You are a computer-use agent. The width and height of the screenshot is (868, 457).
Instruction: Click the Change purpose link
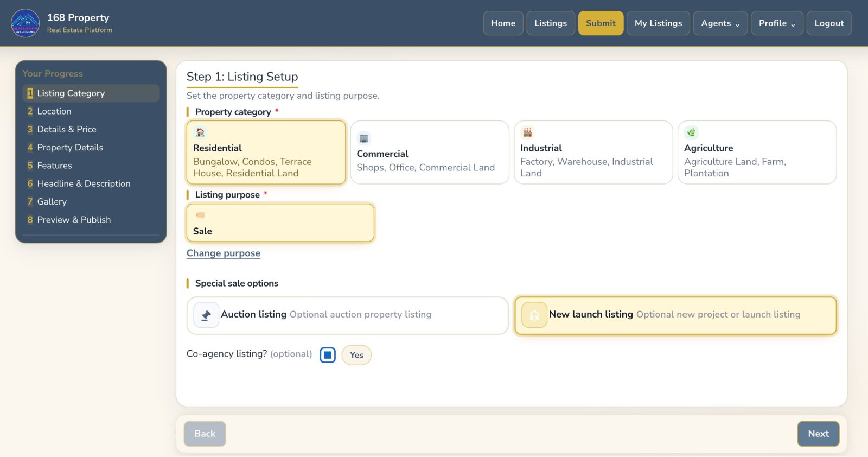coord(224,253)
